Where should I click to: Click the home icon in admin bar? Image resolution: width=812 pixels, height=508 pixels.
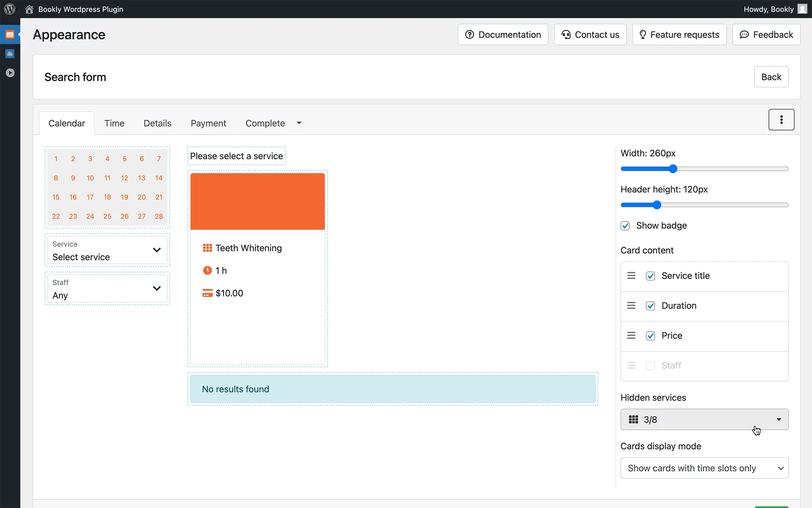pyautogui.click(x=29, y=9)
